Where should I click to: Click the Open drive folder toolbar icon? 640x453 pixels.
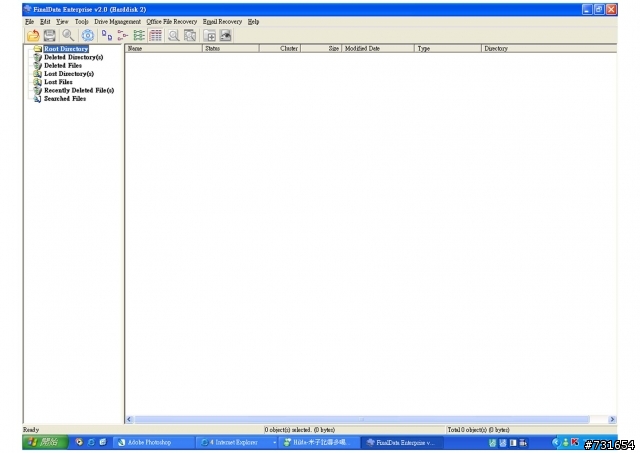(x=33, y=36)
